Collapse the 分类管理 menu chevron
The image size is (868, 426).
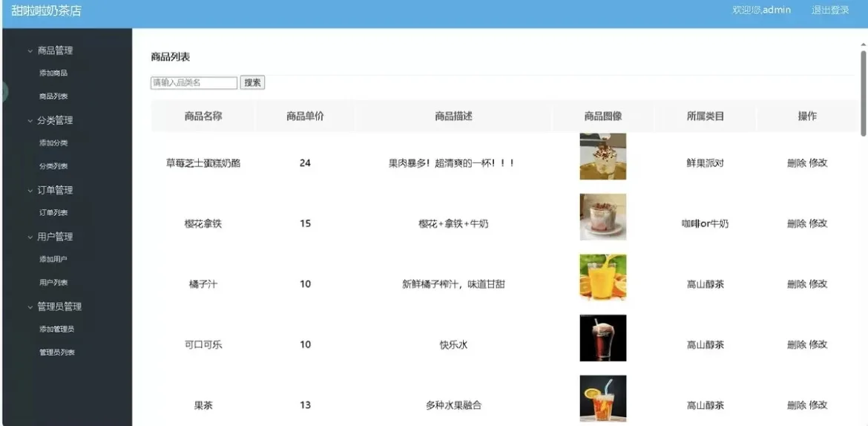pyautogui.click(x=30, y=121)
